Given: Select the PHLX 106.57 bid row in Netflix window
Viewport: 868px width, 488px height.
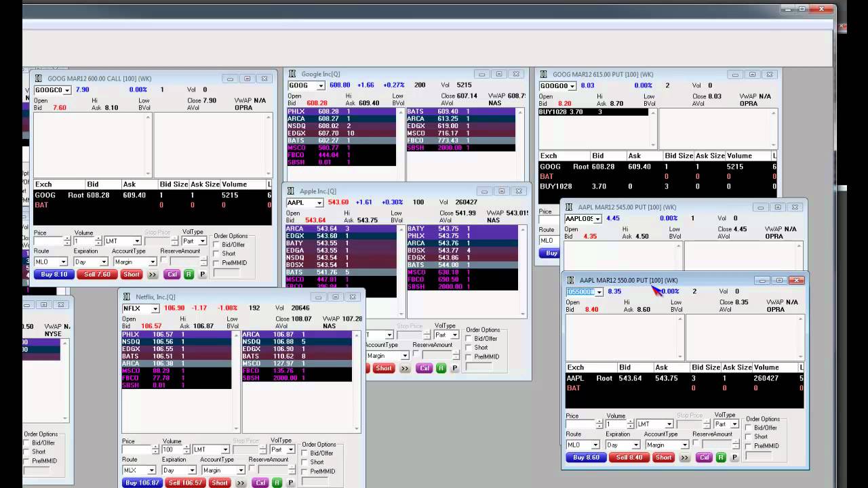Looking at the screenshot, I should point(176,334).
